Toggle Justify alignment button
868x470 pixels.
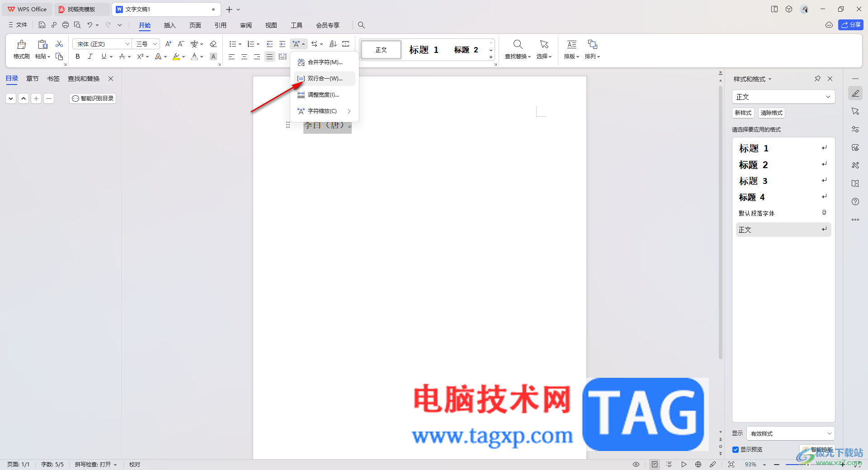(x=269, y=56)
